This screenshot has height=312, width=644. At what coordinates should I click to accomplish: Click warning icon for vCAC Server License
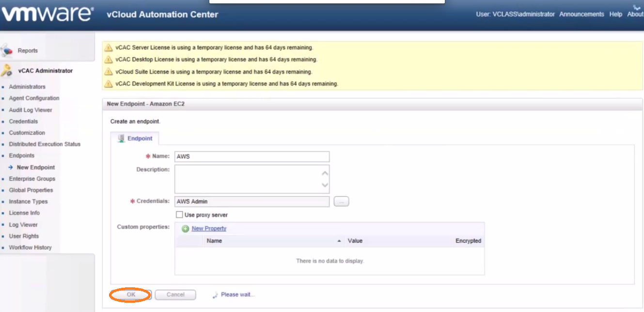click(109, 47)
